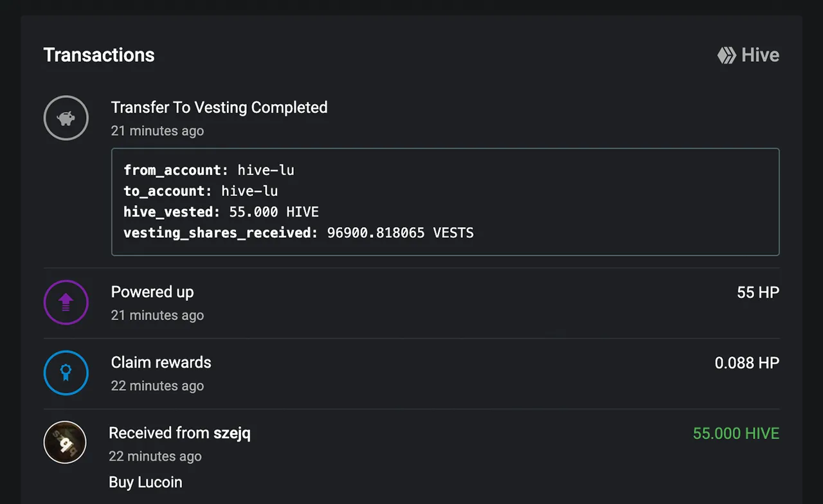Image resolution: width=823 pixels, height=504 pixels.
Task: Click the Claim rewards transaction title
Action: 161,363
